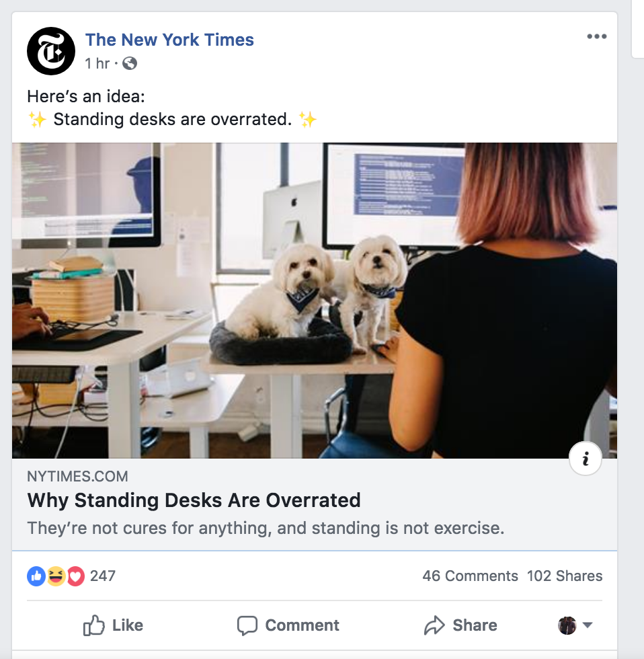Open the article photo with two dogs
This screenshot has width=644, height=659.
pos(314,301)
